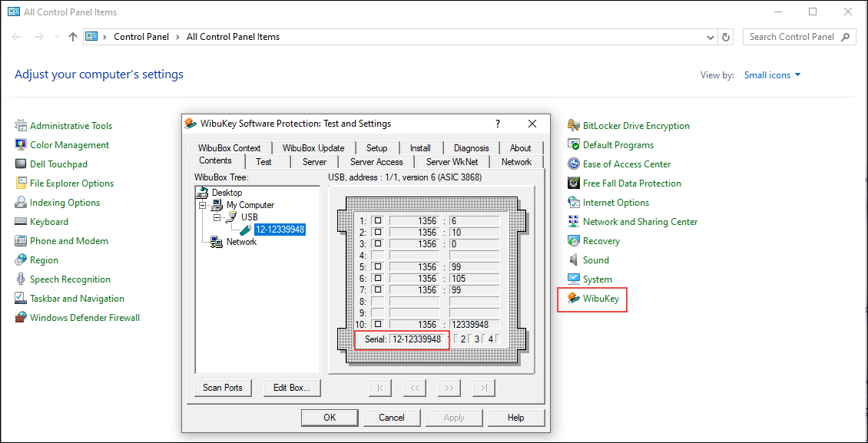Toggle the checkbox for entry 6
868x443 pixels.
pos(378,278)
